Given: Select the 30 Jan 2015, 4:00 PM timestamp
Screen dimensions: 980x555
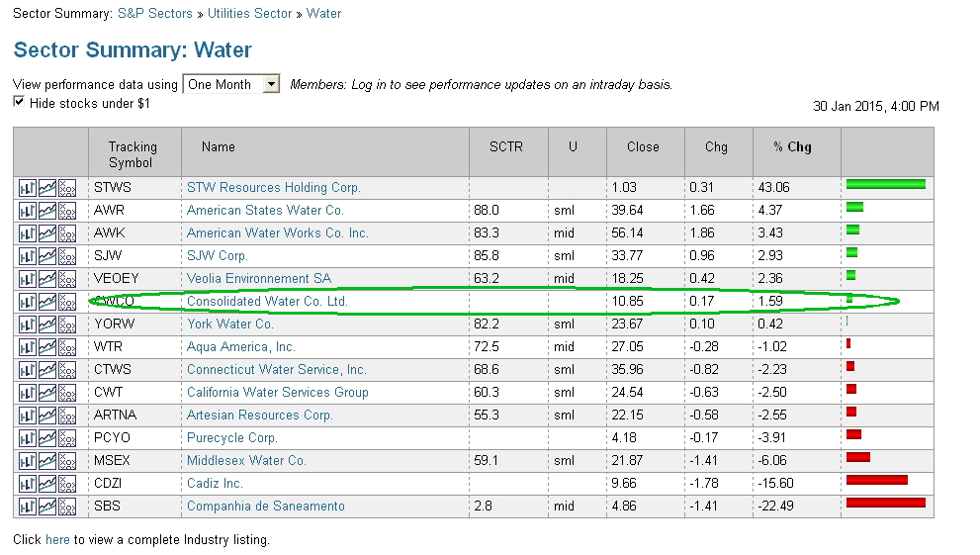Looking at the screenshot, I should click(x=875, y=106).
